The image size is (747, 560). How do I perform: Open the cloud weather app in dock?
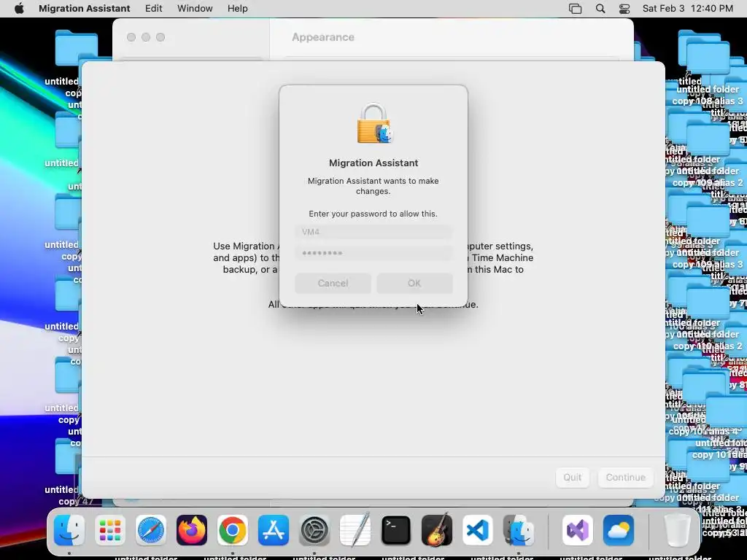click(x=619, y=530)
